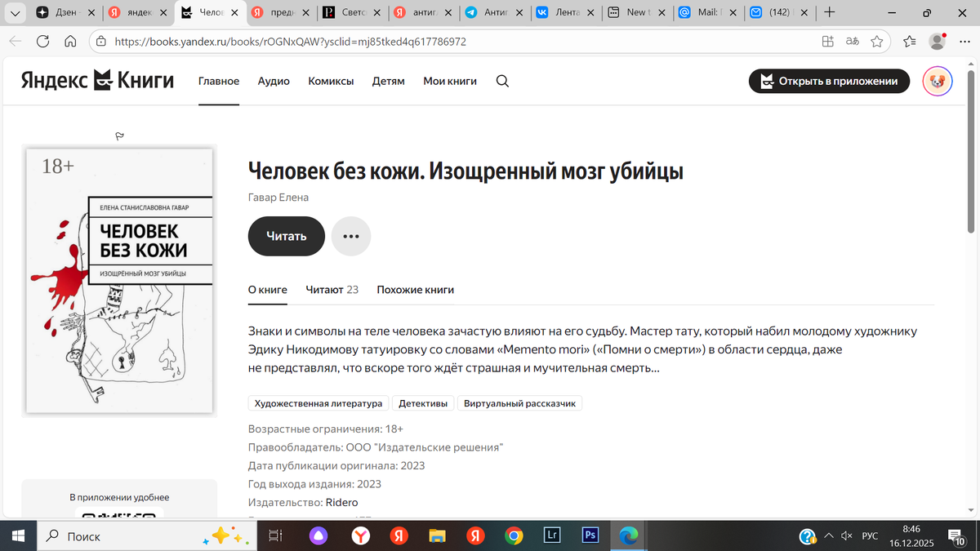The height and width of the screenshot is (551, 980).
Task: Switch to the Mail browser tab
Action: tap(709, 12)
